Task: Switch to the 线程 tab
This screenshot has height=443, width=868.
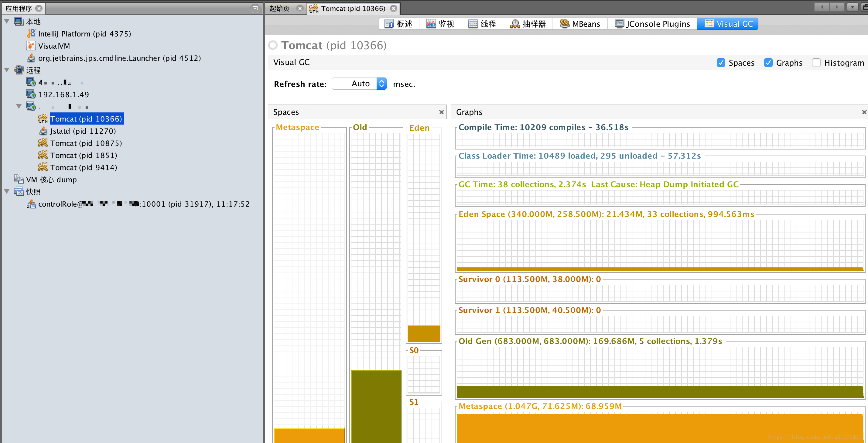Action: [x=482, y=24]
